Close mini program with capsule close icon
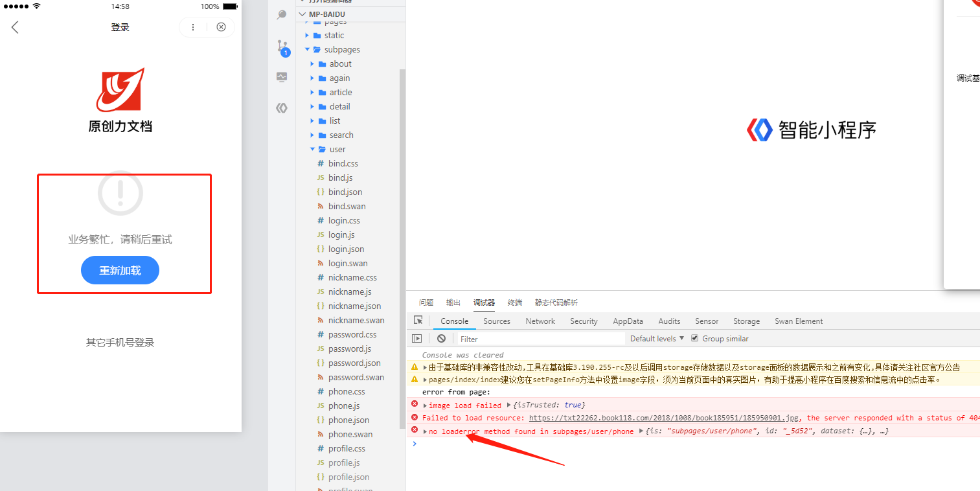 (x=221, y=27)
